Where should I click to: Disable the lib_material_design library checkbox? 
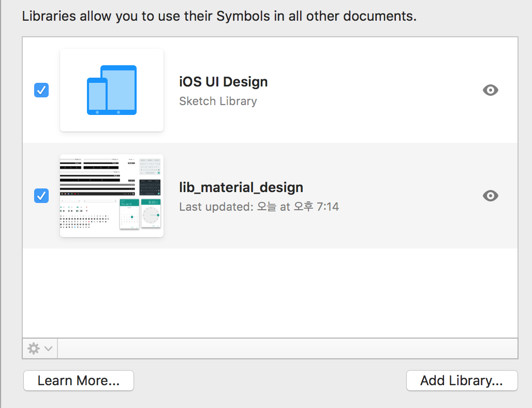tap(41, 196)
